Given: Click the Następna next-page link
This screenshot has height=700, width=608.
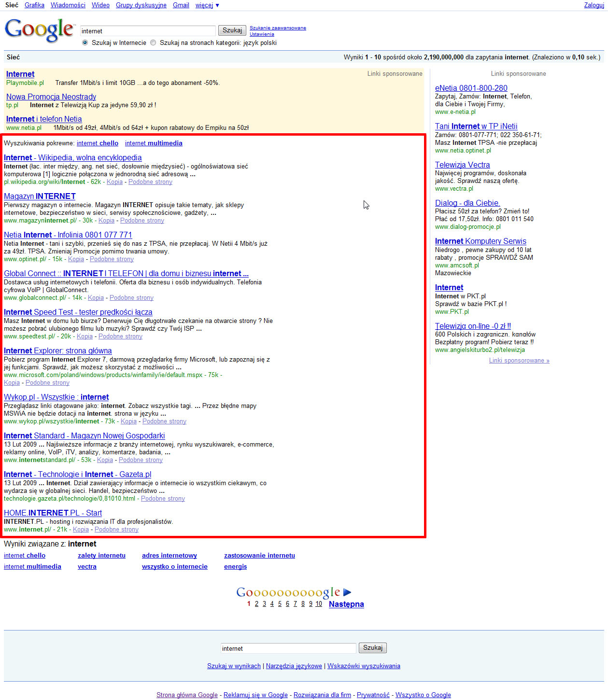Looking at the screenshot, I should 346,604.
